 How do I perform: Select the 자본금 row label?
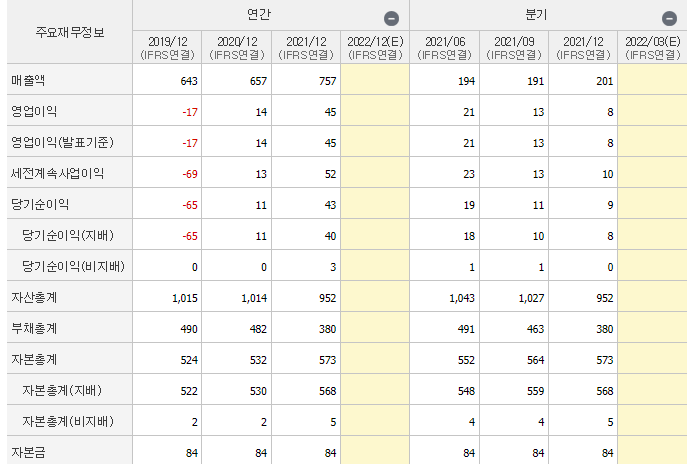coord(28,452)
